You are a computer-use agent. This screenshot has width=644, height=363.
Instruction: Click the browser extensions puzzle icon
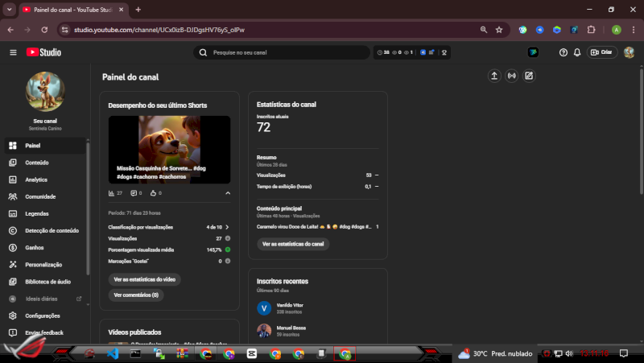click(591, 30)
